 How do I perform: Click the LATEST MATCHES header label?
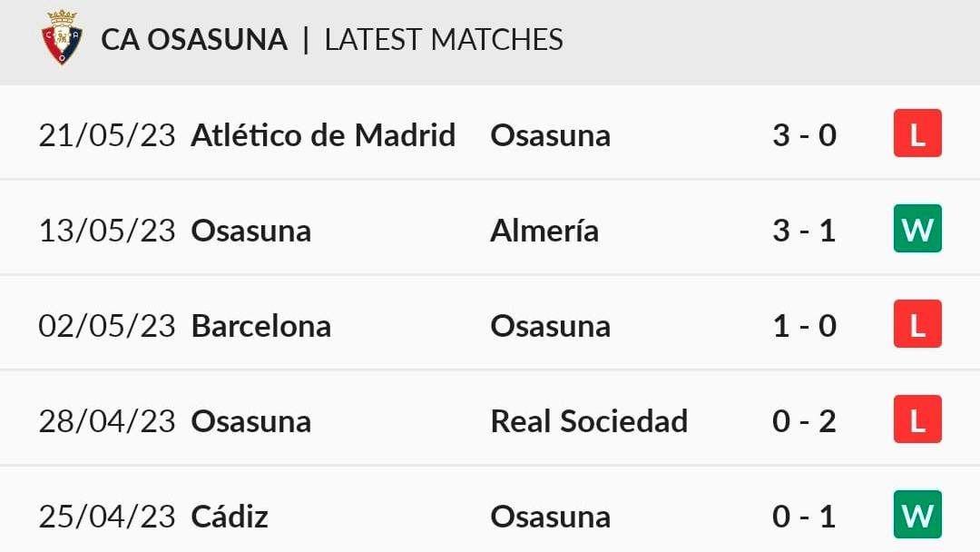point(444,39)
